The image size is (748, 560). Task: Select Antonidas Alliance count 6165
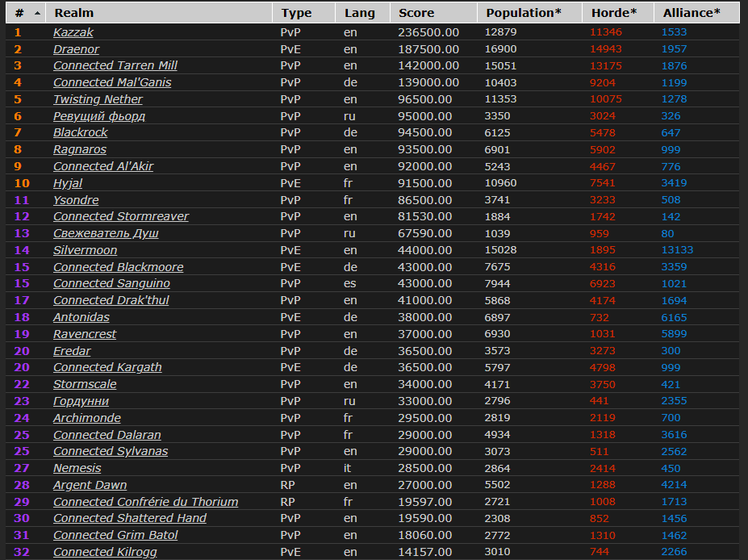pos(674,318)
